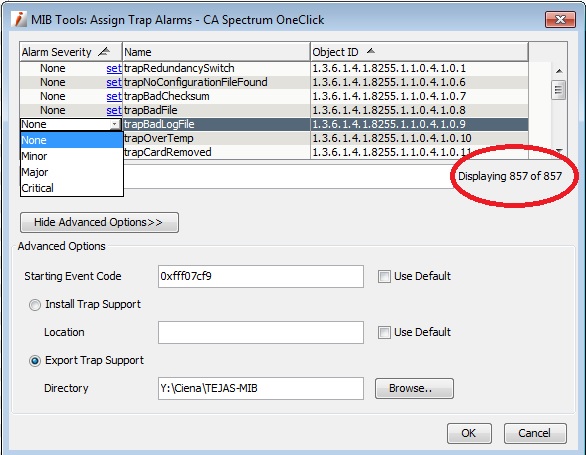The height and width of the screenshot is (455, 586).
Task: Select trapBadLogFile name cell
Action: click(x=216, y=124)
